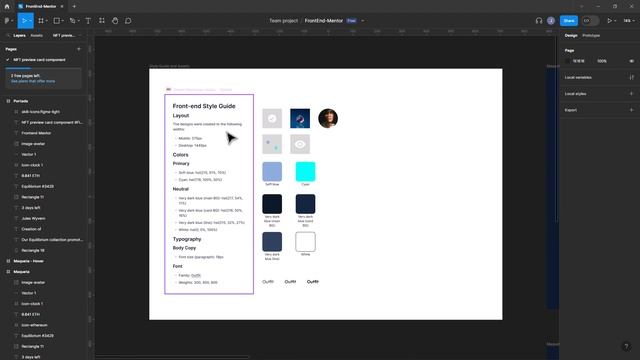Click the user avatar in the toolbar

551,20
